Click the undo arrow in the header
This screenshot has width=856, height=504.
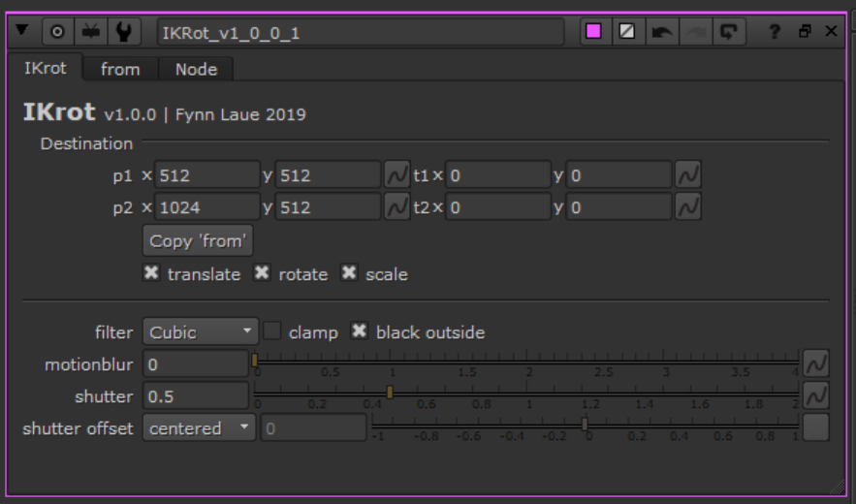661,32
